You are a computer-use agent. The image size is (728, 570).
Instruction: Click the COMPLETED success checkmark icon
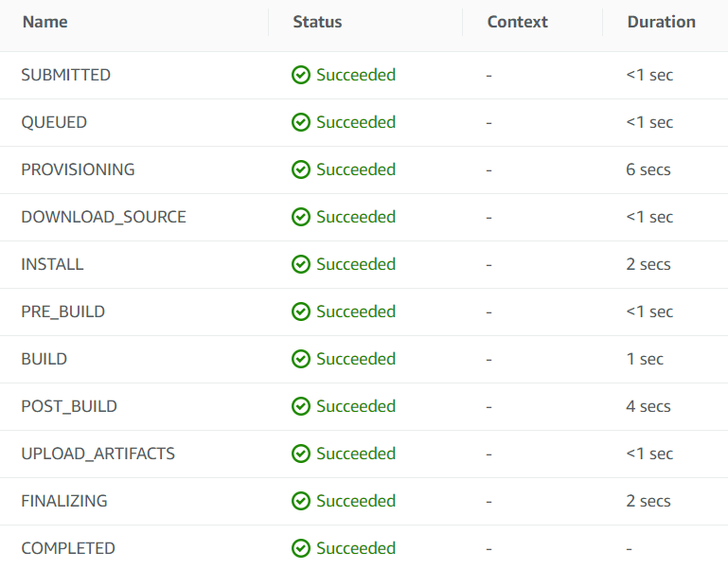pos(301,548)
